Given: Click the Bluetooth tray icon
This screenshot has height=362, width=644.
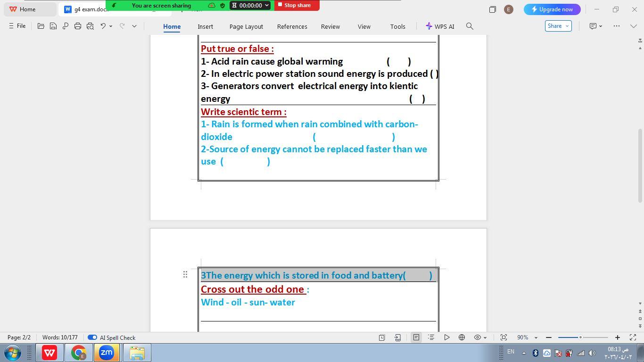Looking at the screenshot, I should (536, 353).
